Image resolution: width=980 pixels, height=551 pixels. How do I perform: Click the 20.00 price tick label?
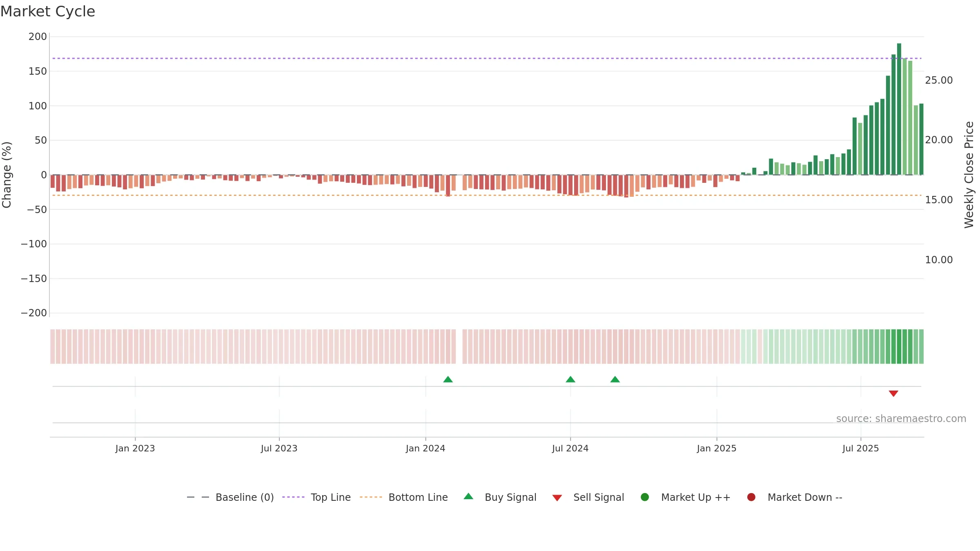[939, 140]
